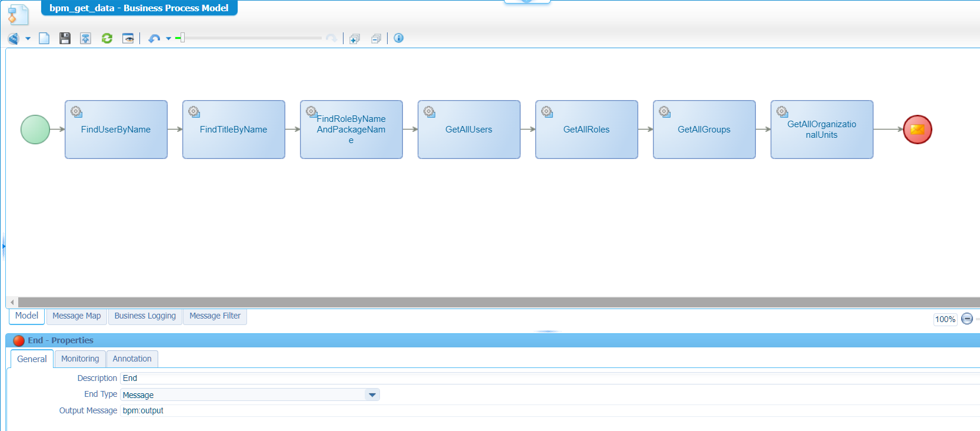This screenshot has height=431, width=980.
Task: Open the dropdown arrow beside the build icon
Action: [x=28, y=39]
